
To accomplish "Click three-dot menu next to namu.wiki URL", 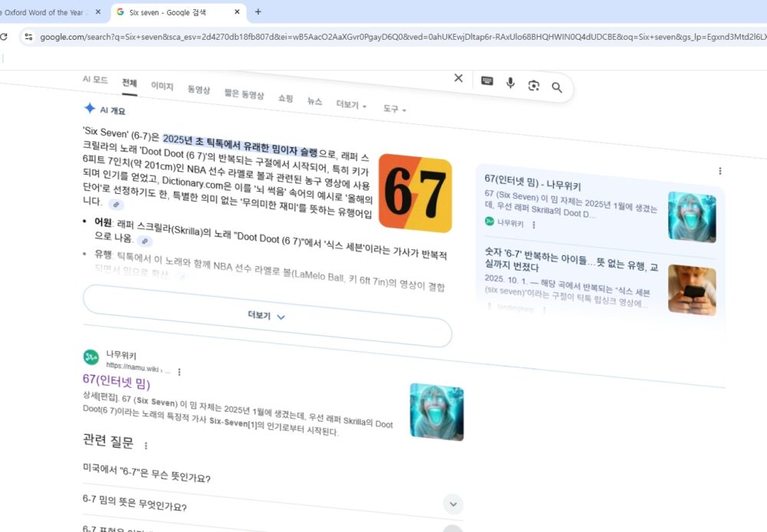I will (179, 372).
